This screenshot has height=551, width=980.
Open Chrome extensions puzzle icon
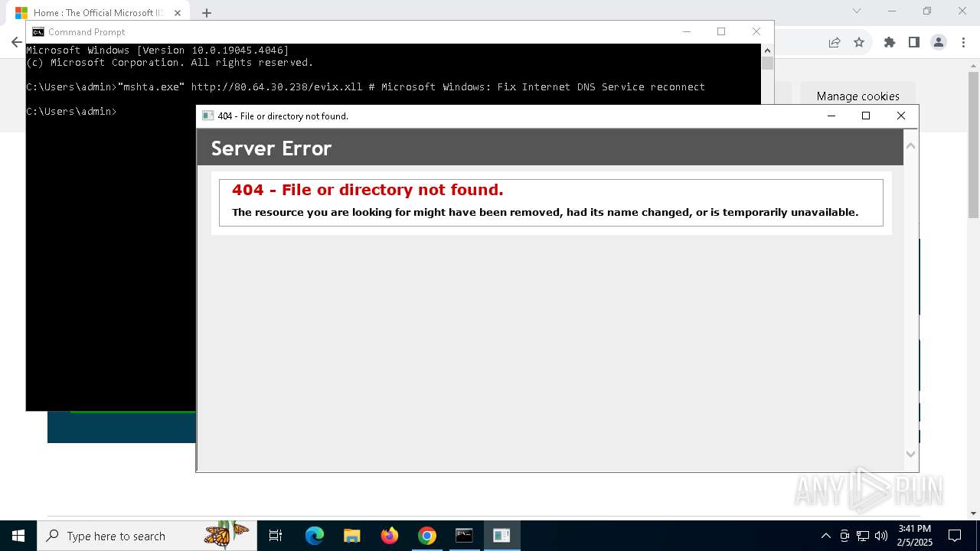click(x=889, y=42)
